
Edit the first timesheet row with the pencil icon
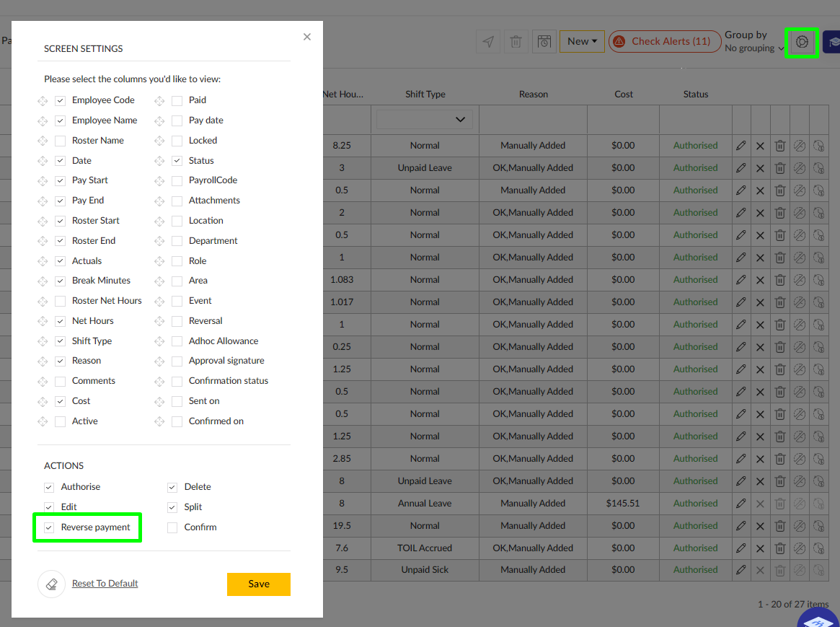point(741,145)
